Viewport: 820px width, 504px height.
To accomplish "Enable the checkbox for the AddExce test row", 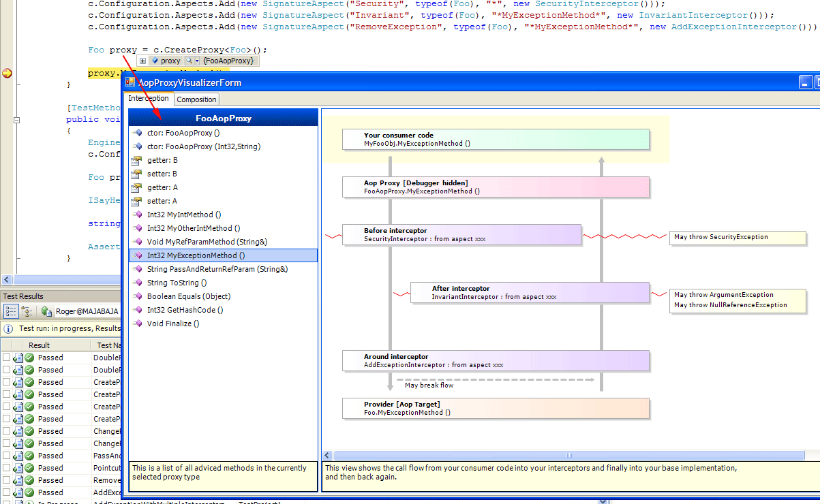I will [x=6, y=492].
